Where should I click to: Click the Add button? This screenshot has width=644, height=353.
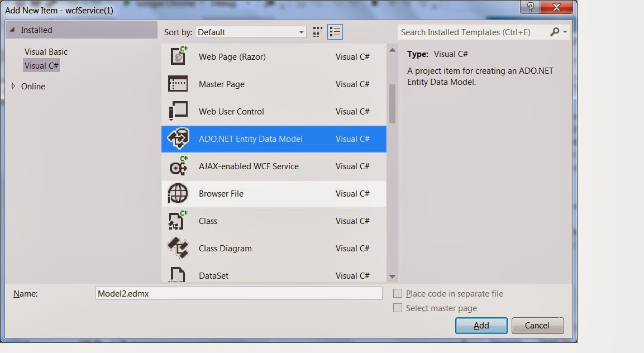coord(481,326)
